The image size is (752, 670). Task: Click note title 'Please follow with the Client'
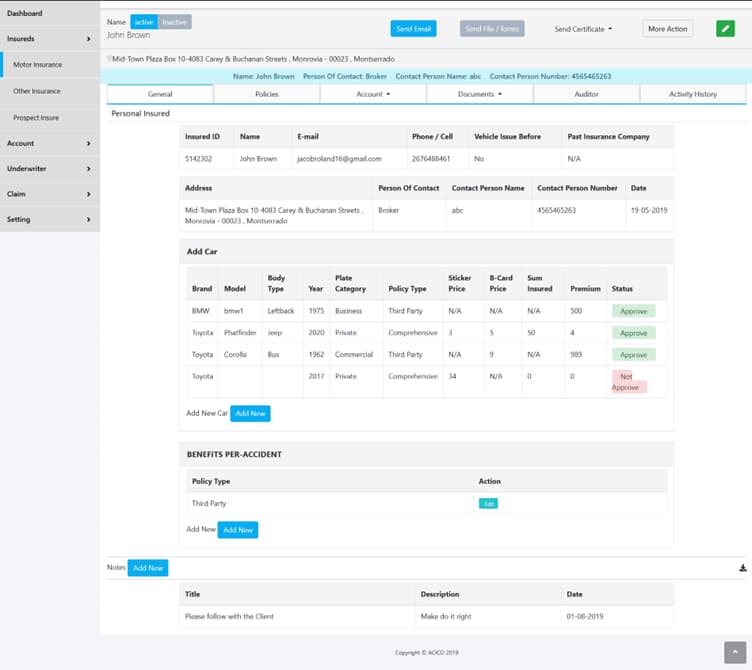229,616
